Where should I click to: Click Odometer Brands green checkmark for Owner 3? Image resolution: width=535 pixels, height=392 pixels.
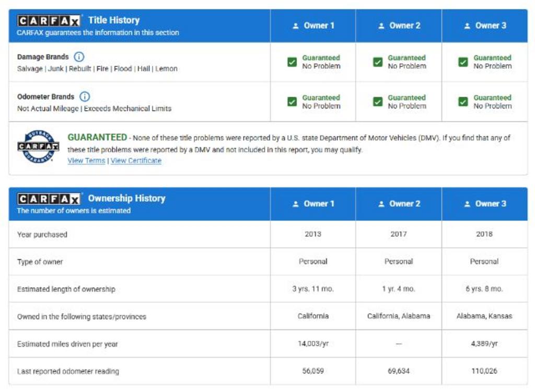(x=463, y=102)
